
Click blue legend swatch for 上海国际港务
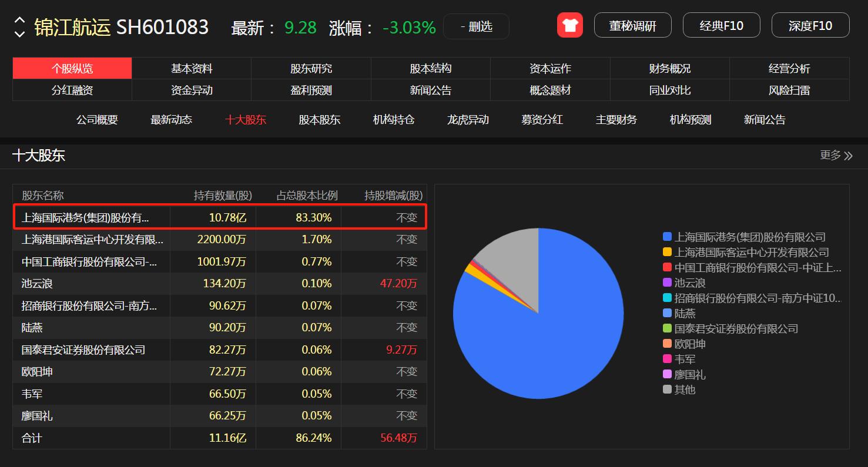tap(667, 237)
